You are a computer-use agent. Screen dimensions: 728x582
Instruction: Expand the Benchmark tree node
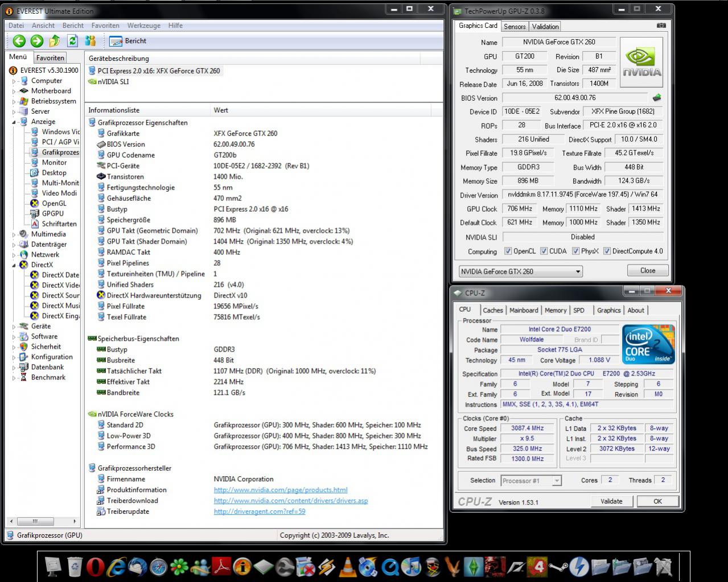pos(14,378)
